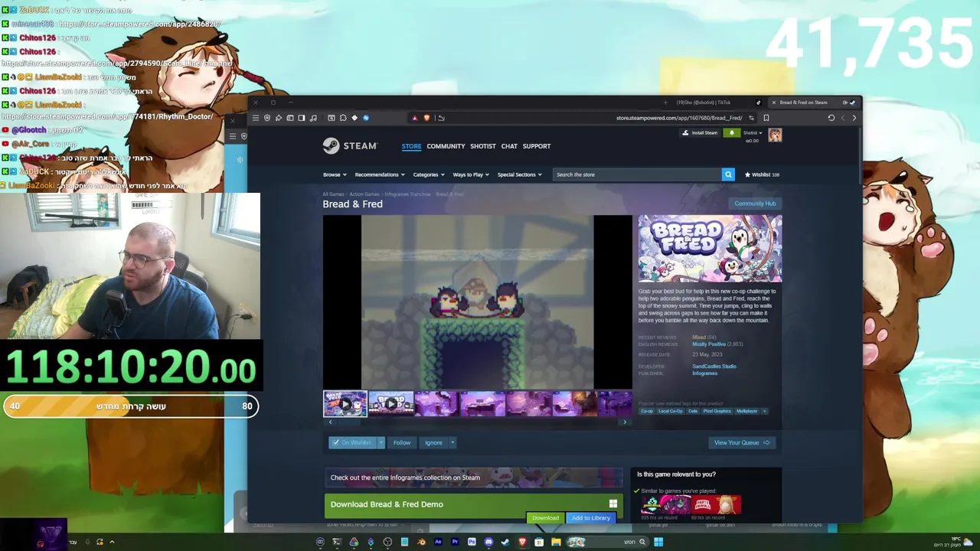The image size is (980, 551).
Task: Open Photoshop from the taskbar
Action: [472, 542]
